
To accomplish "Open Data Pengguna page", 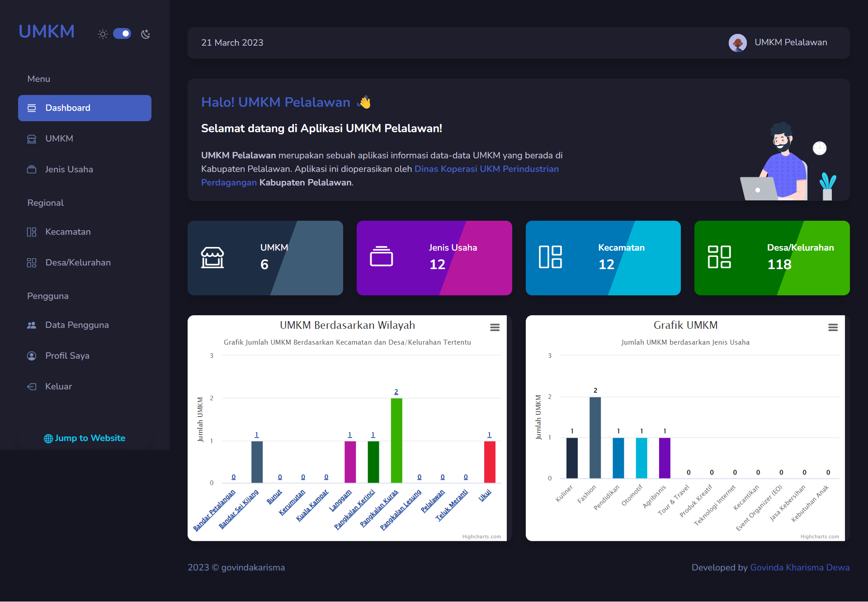I will pyautogui.click(x=85, y=325).
